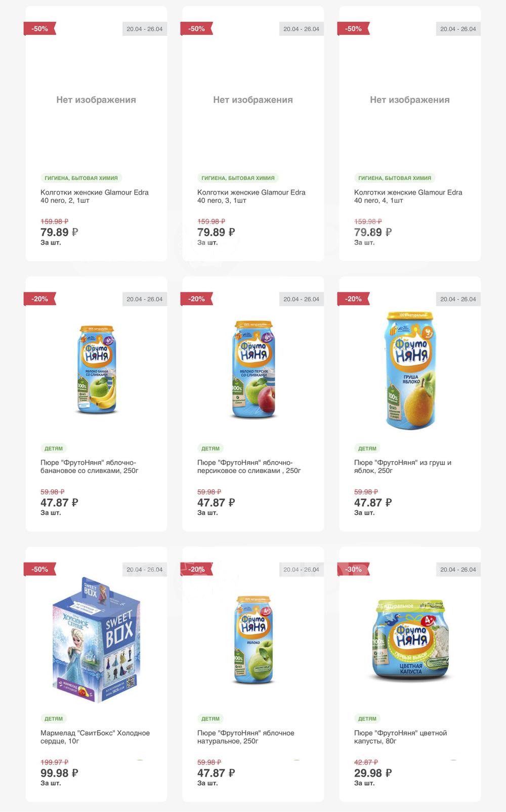Open the Sweet Box marmalade title link
This screenshot has height=812, width=506.
[x=95, y=737]
